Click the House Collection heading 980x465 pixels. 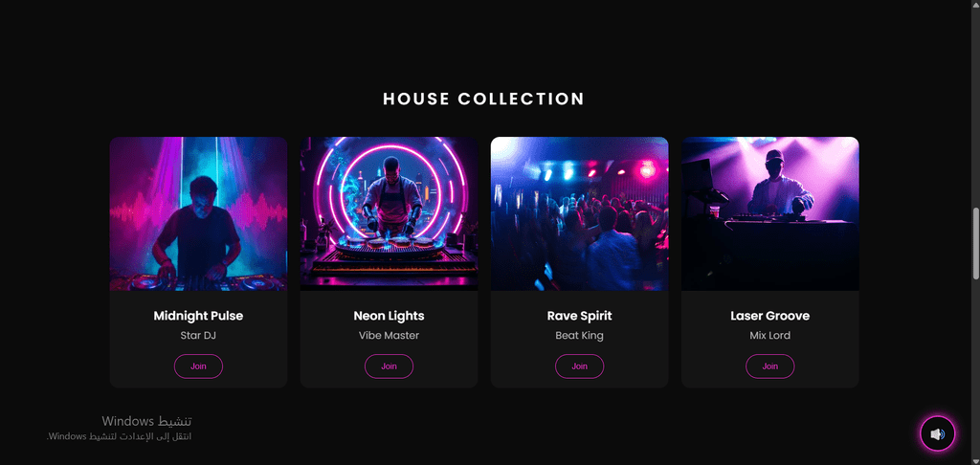tap(483, 99)
